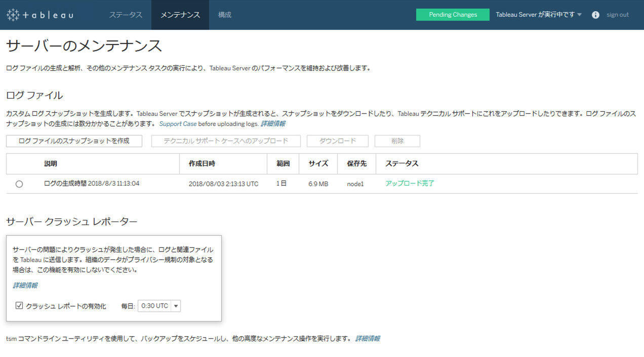Switch to the 構成 tab
This screenshot has height=357, width=644.
click(224, 15)
